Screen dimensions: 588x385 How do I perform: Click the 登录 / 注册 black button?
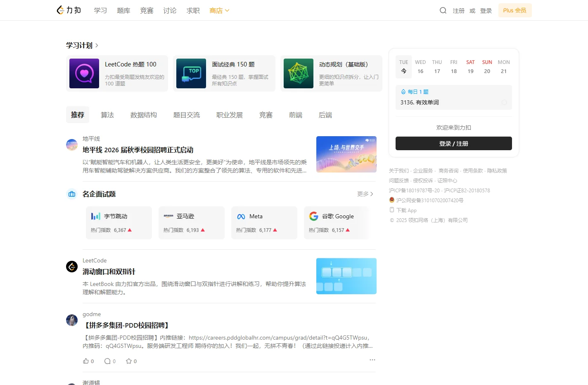(454, 144)
